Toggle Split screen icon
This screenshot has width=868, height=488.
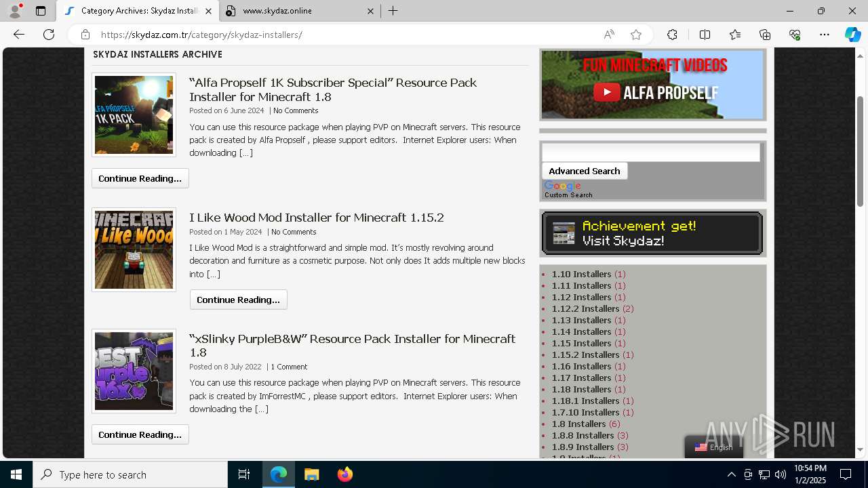coord(705,35)
